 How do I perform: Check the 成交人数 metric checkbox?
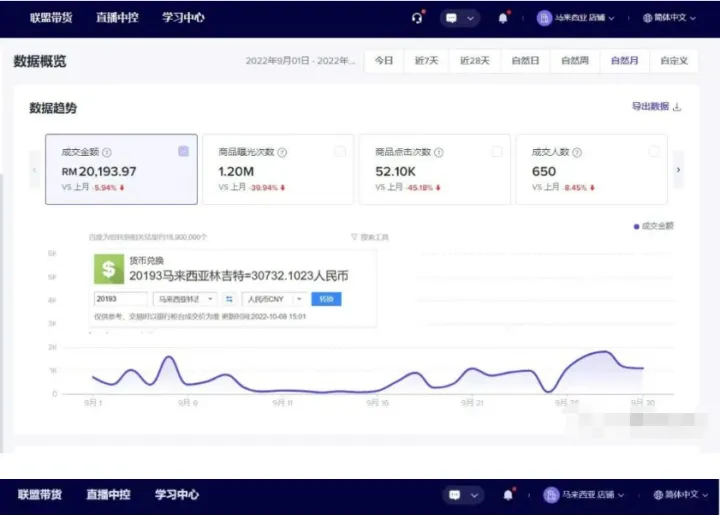tap(654, 151)
